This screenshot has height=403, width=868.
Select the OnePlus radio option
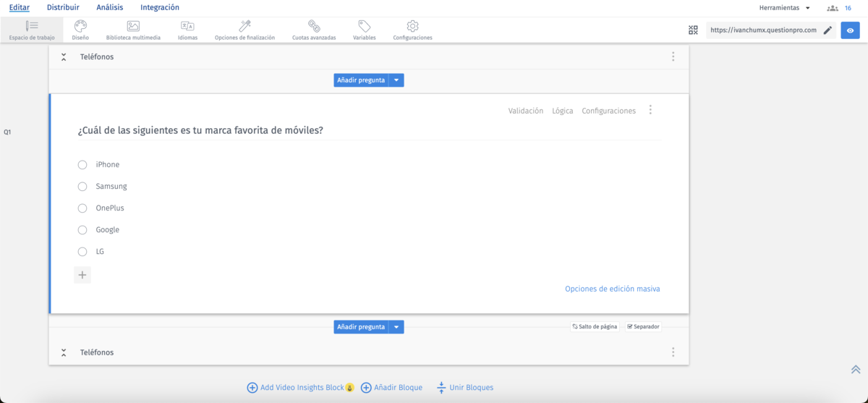pos(82,208)
